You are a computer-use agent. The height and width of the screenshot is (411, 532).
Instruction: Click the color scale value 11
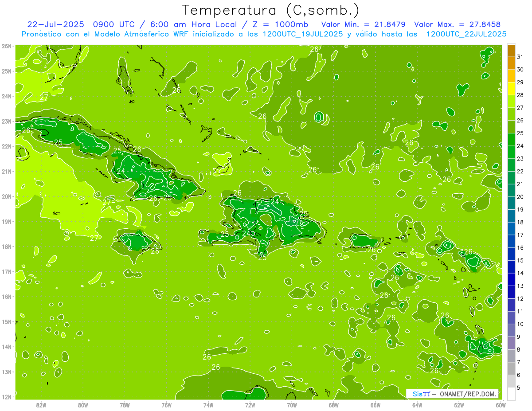(520, 311)
